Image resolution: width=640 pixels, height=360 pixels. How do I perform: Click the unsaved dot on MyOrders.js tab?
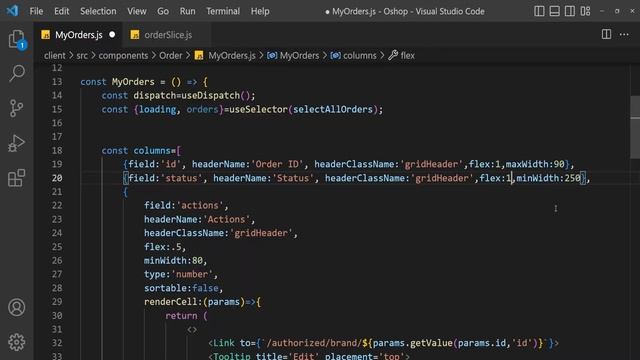tap(112, 35)
